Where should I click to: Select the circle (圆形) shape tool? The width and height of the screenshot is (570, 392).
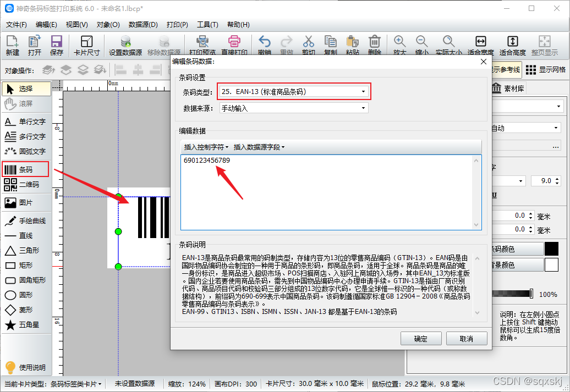(x=26, y=295)
